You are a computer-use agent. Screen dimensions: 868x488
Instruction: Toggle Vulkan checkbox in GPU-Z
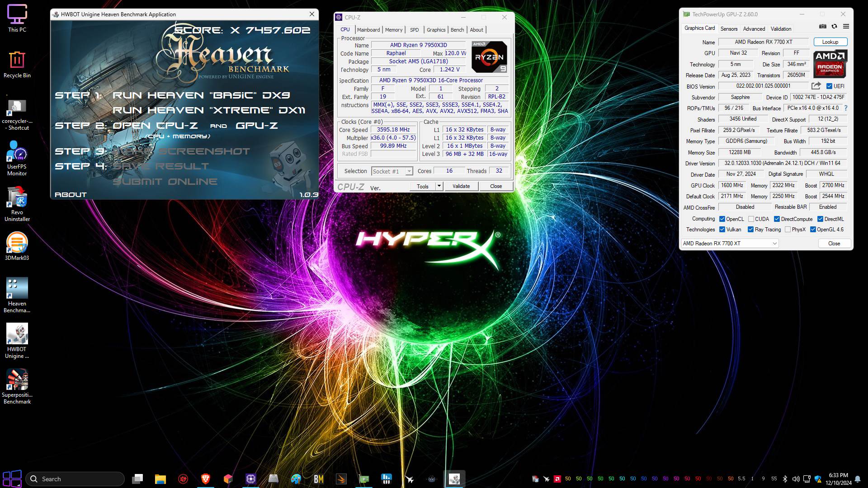[x=722, y=230]
